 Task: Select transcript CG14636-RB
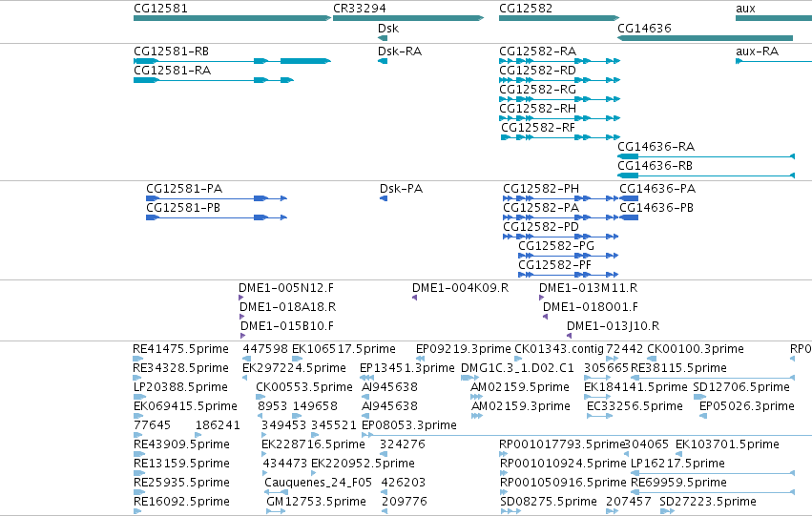click(706, 175)
